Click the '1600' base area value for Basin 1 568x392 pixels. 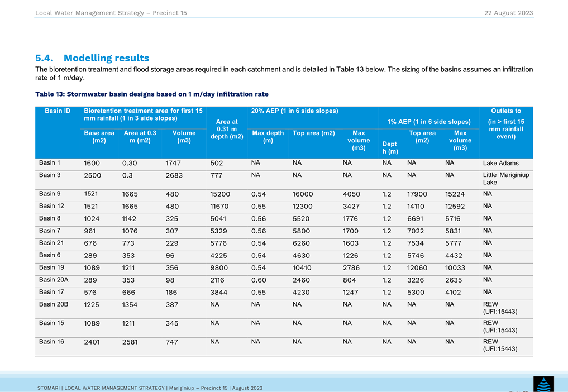tap(92, 164)
